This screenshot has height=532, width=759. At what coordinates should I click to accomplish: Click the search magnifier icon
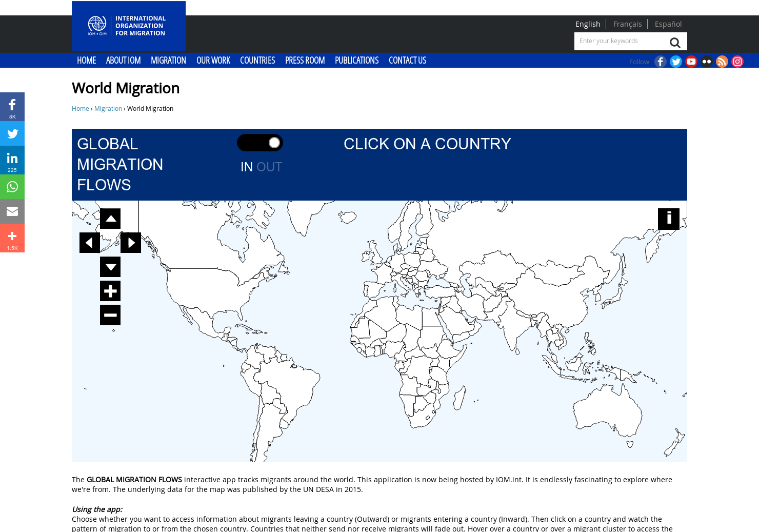(675, 42)
